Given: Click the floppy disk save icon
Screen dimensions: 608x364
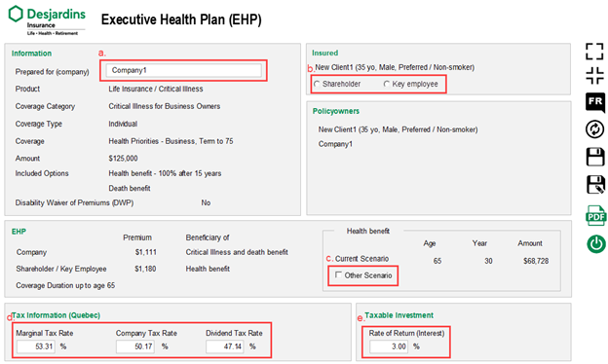Looking at the screenshot, I should (595, 157).
